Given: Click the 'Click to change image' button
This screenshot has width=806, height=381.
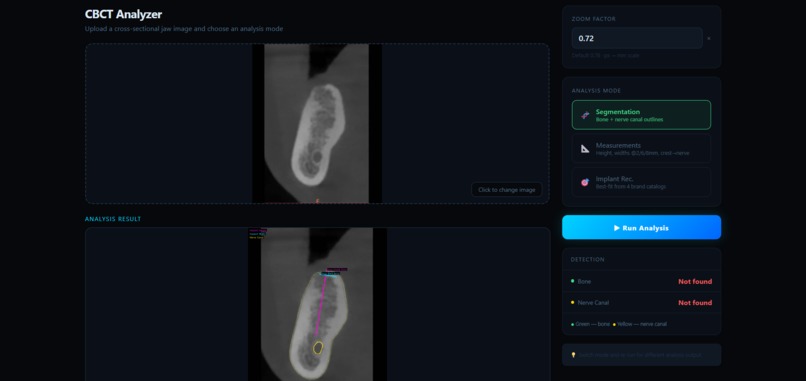Looking at the screenshot, I should pos(506,190).
